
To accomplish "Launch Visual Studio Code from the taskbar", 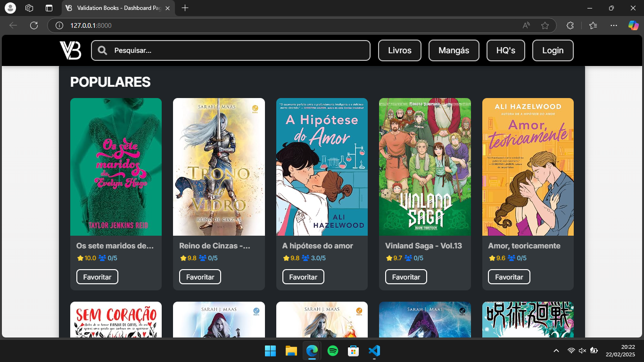I will [374, 351].
